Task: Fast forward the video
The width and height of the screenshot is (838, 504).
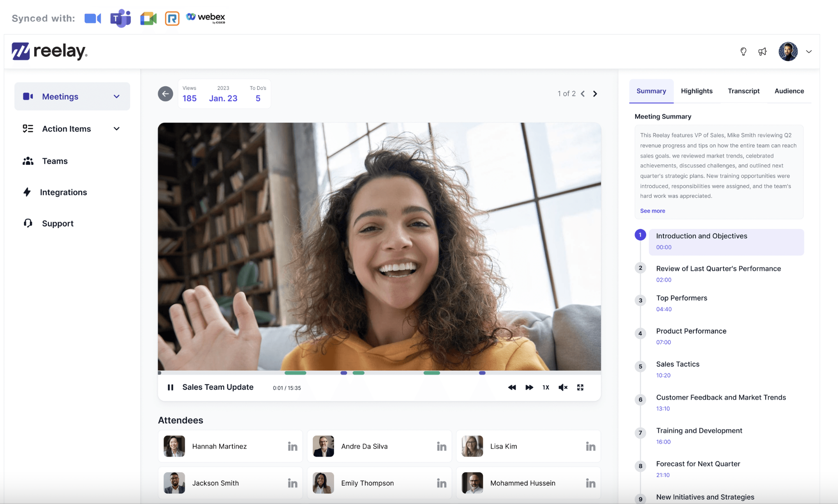Action: pos(529,387)
